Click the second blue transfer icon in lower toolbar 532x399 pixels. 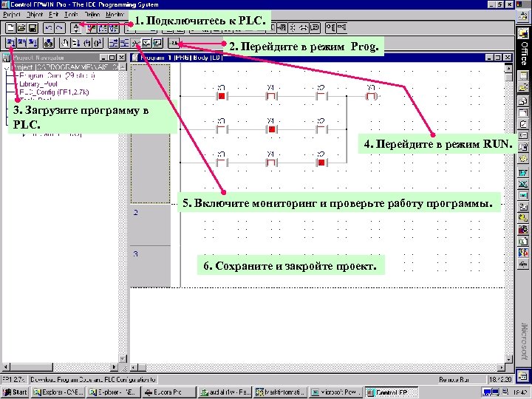[21, 43]
